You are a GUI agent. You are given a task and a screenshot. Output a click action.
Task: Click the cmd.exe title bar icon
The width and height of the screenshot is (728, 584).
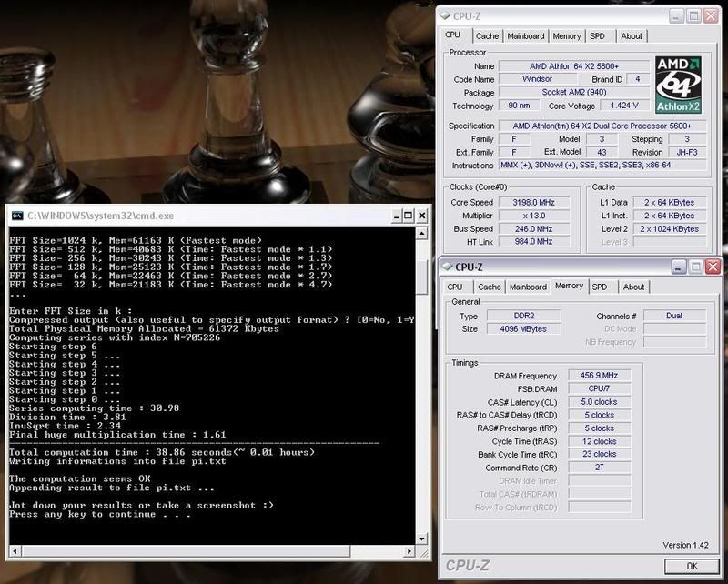pos(16,216)
